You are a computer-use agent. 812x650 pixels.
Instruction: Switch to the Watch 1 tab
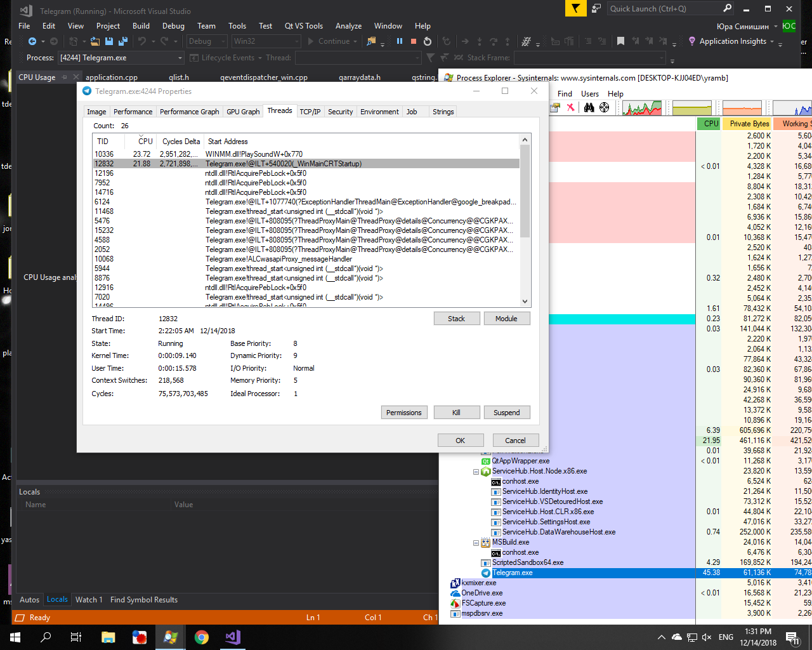89,600
